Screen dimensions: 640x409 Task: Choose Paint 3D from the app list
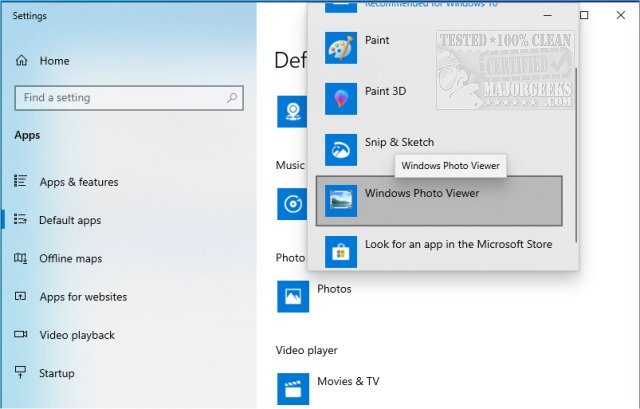tap(439, 99)
